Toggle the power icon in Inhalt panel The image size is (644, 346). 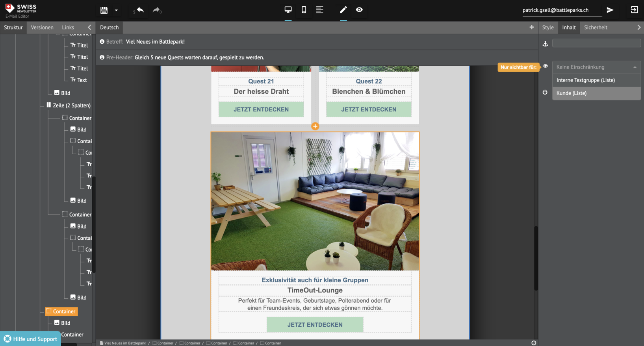coord(545,93)
